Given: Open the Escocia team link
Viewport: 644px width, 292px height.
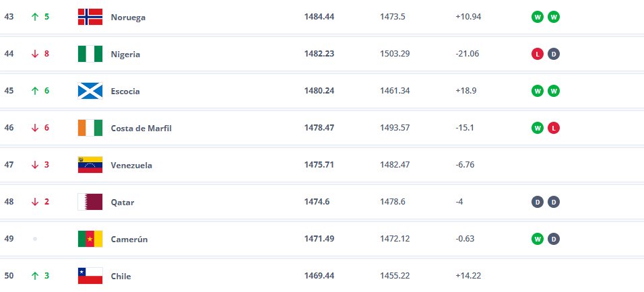Looking at the screenshot, I should coord(125,91).
